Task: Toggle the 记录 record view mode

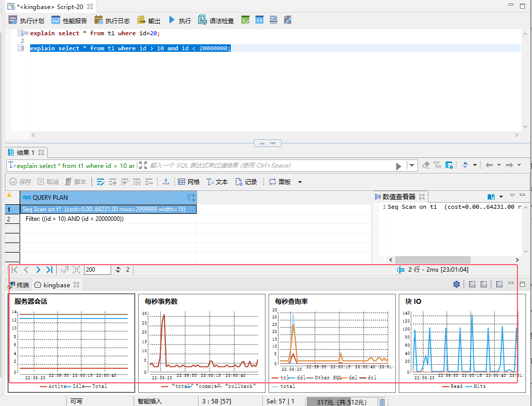Action: pos(246,182)
